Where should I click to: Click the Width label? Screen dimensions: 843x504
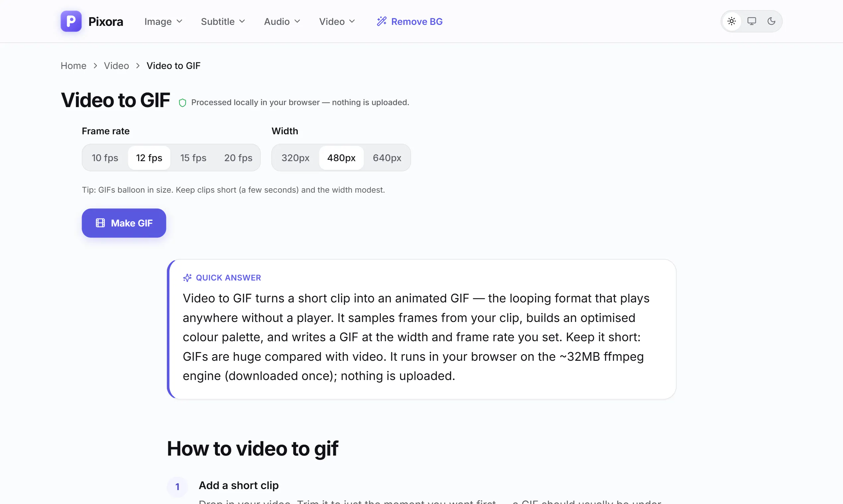(x=285, y=131)
